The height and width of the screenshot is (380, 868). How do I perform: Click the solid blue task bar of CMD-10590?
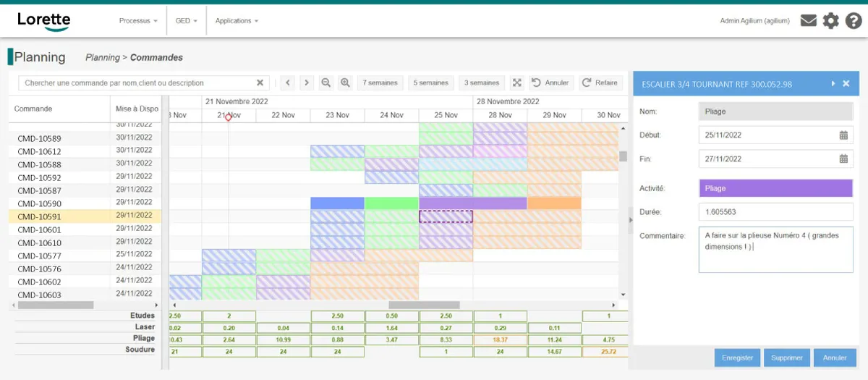(337, 203)
